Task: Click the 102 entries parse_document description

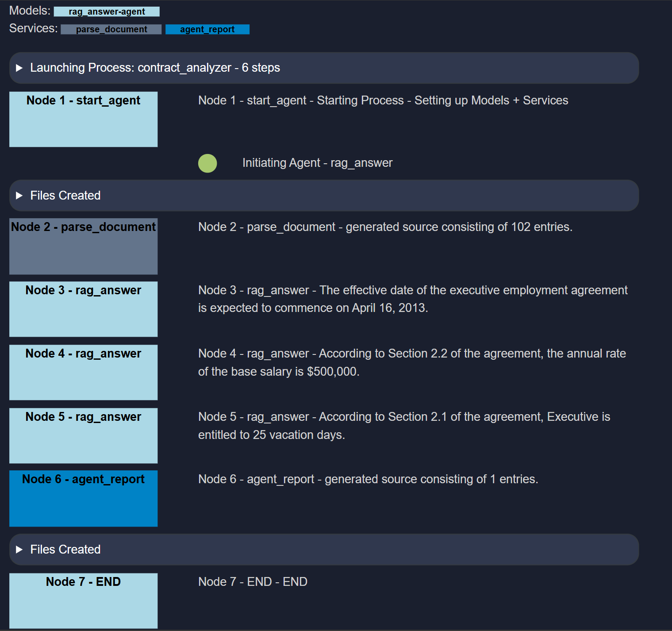Action: tap(385, 227)
